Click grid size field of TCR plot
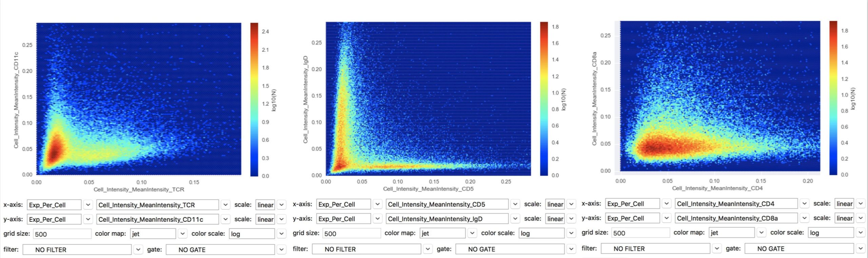Screen dimensions: 868x258 pyautogui.click(x=62, y=234)
